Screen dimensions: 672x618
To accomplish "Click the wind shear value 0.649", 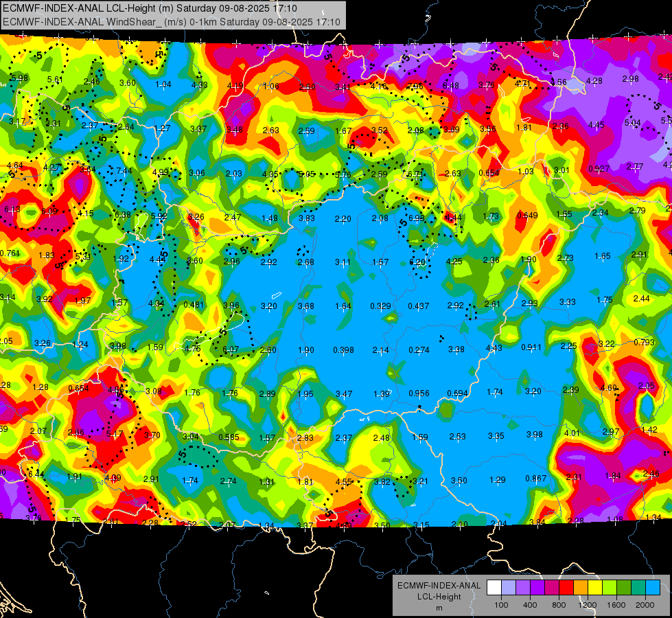I will (x=527, y=216).
